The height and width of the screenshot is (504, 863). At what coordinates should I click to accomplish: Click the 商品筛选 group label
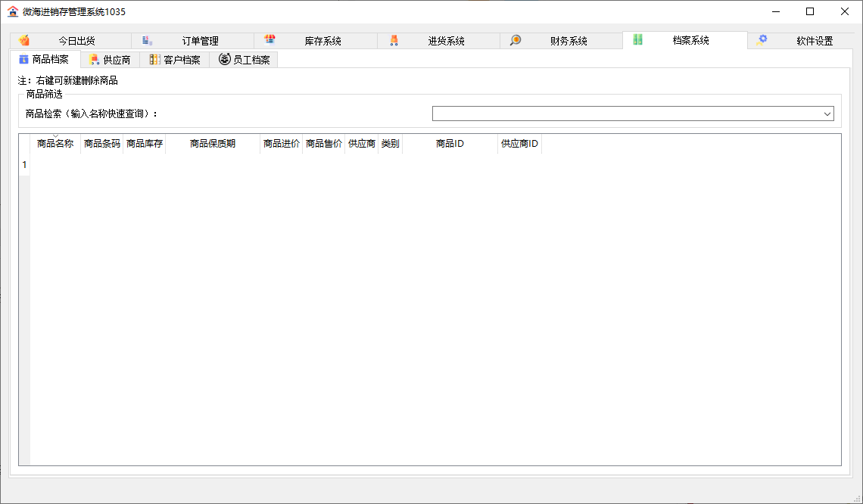44,95
